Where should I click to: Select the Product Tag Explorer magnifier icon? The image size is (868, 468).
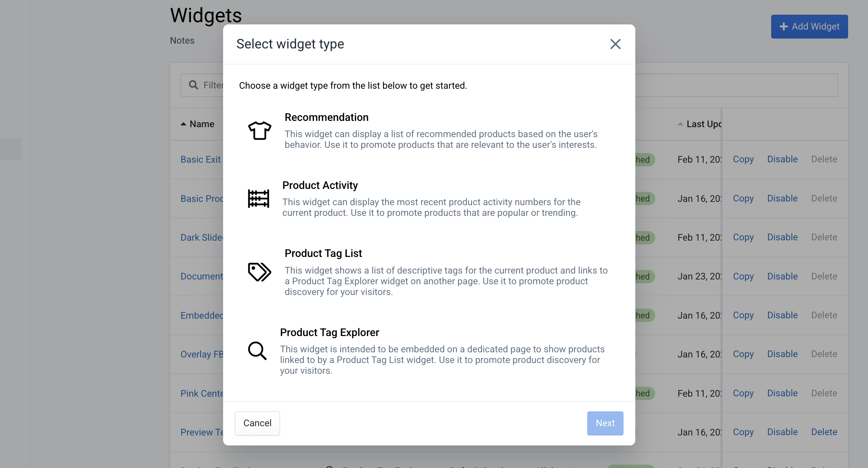[x=257, y=351]
